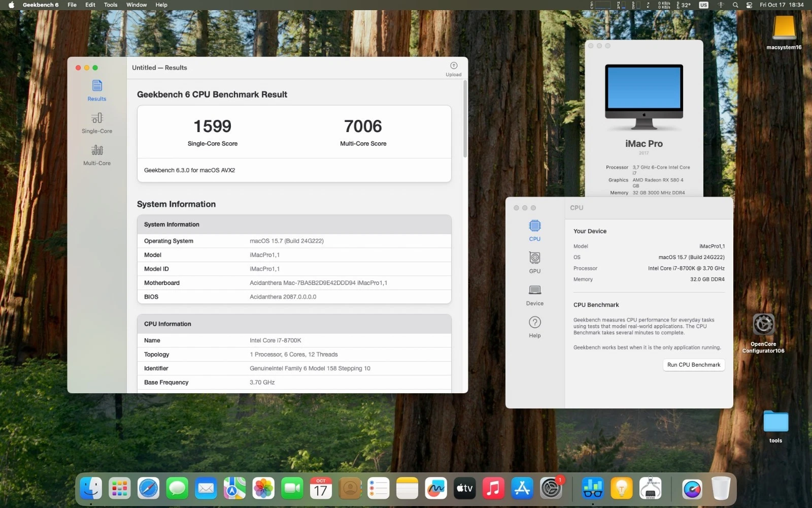Click the date and time in menu bar

(782, 5)
